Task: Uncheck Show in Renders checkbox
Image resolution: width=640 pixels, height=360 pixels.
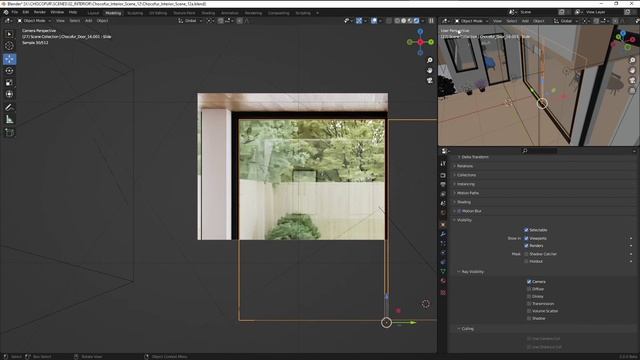Action: pyautogui.click(x=526, y=246)
